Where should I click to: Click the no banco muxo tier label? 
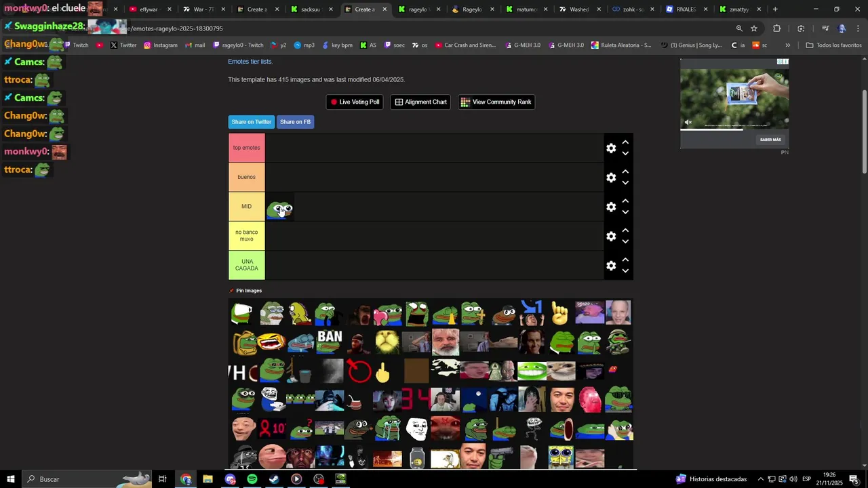(x=247, y=236)
